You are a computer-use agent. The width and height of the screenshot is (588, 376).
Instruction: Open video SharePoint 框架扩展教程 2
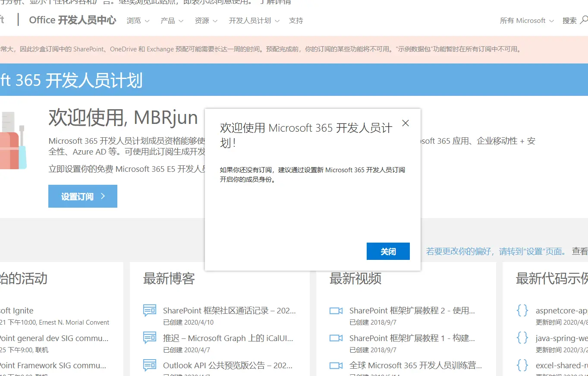412,310
